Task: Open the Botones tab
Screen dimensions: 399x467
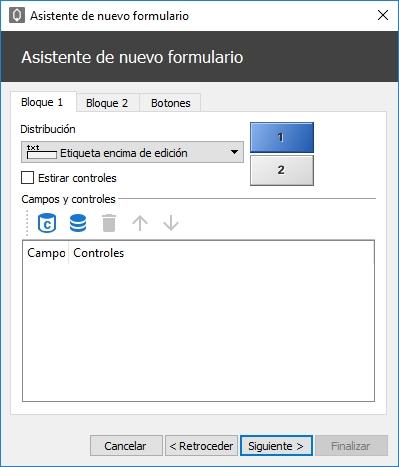Action: click(x=171, y=103)
